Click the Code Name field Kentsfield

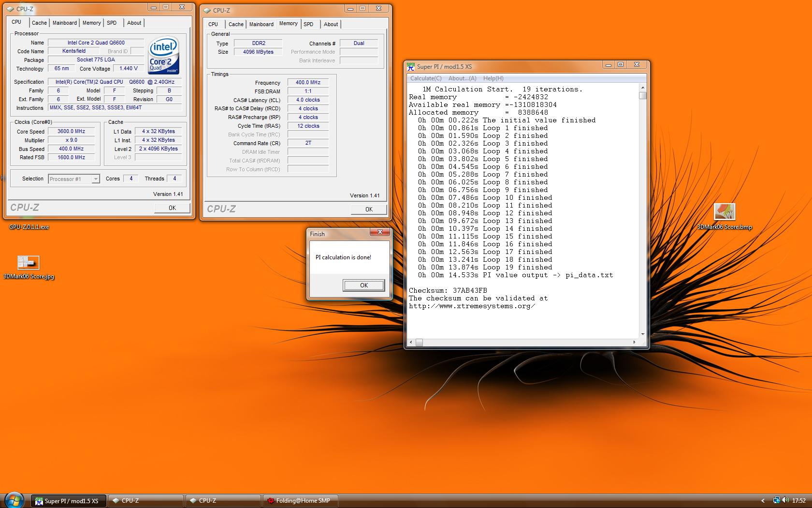coord(74,51)
